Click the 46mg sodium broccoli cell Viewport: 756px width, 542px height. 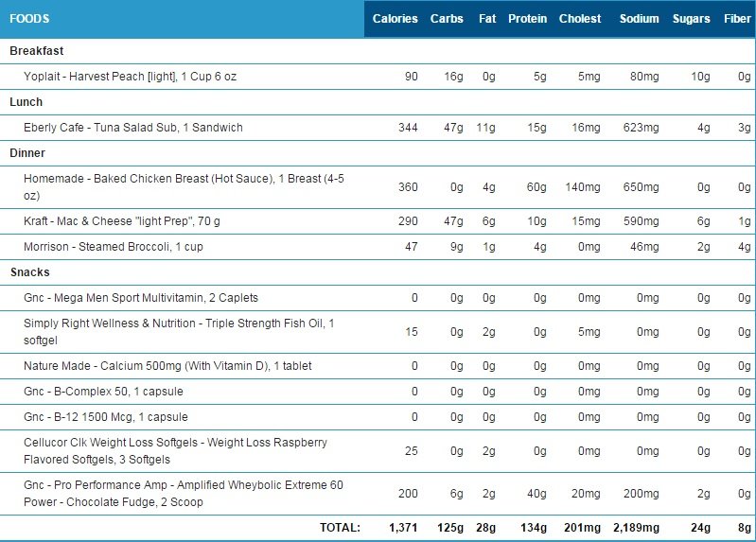(x=644, y=247)
